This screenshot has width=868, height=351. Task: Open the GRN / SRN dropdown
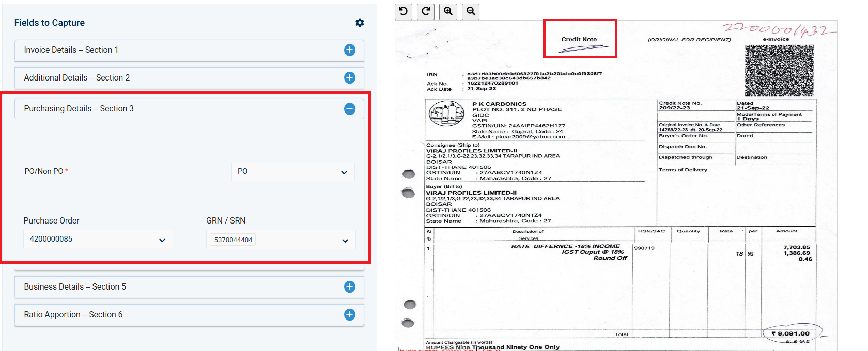(281, 240)
